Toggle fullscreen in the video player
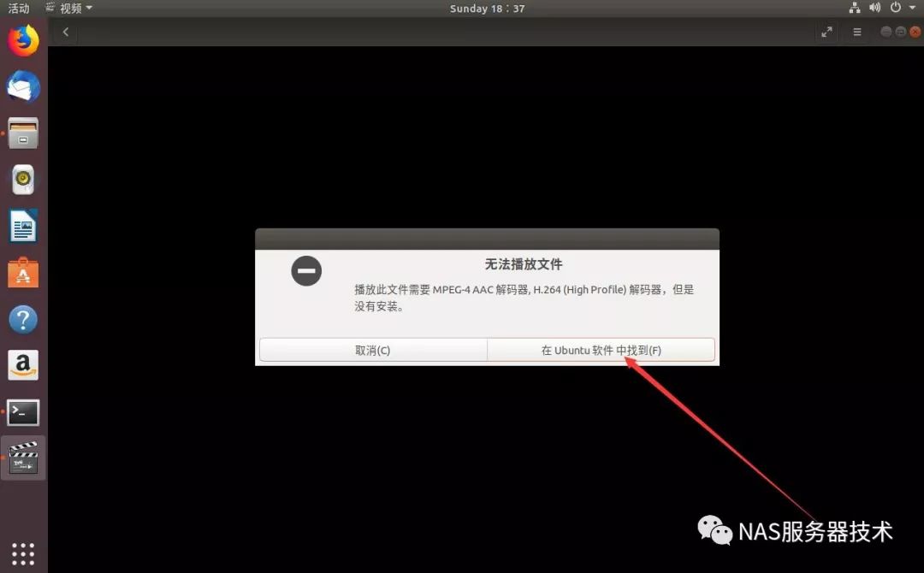The width and height of the screenshot is (924, 573). 826,32
